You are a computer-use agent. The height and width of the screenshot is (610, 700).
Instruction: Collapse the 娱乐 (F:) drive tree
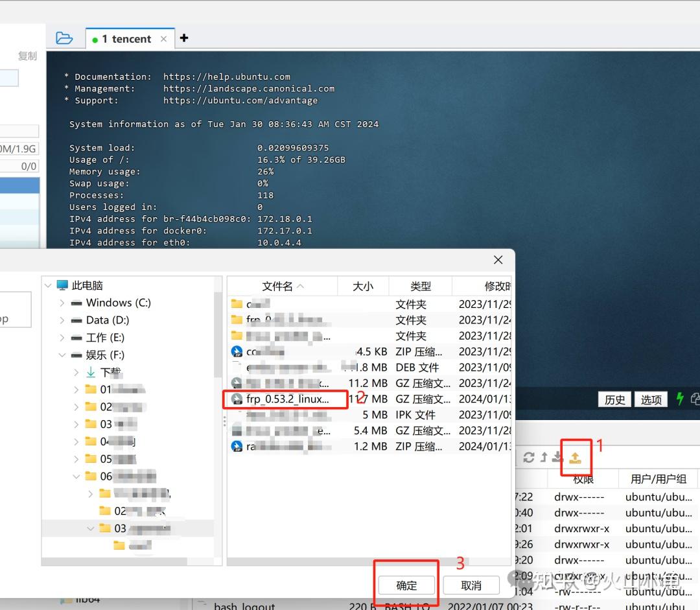point(62,355)
